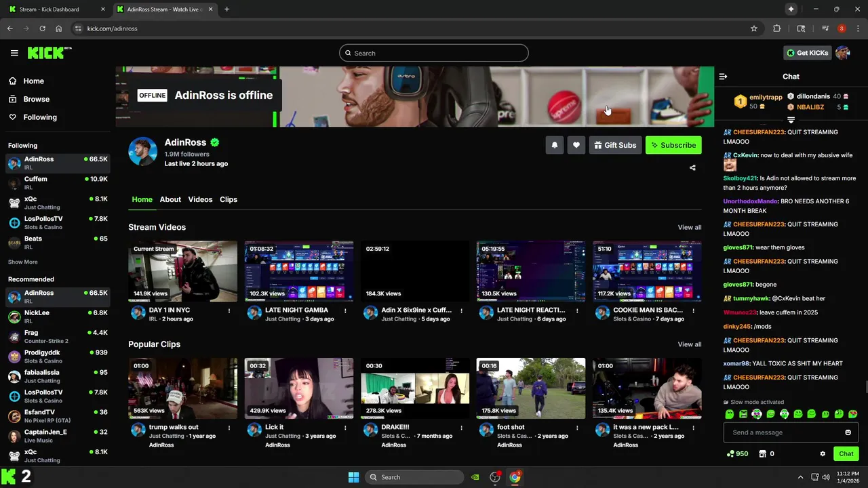Open Beats channel in Following list
The height and width of the screenshot is (488, 868).
(x=58, y=242)
